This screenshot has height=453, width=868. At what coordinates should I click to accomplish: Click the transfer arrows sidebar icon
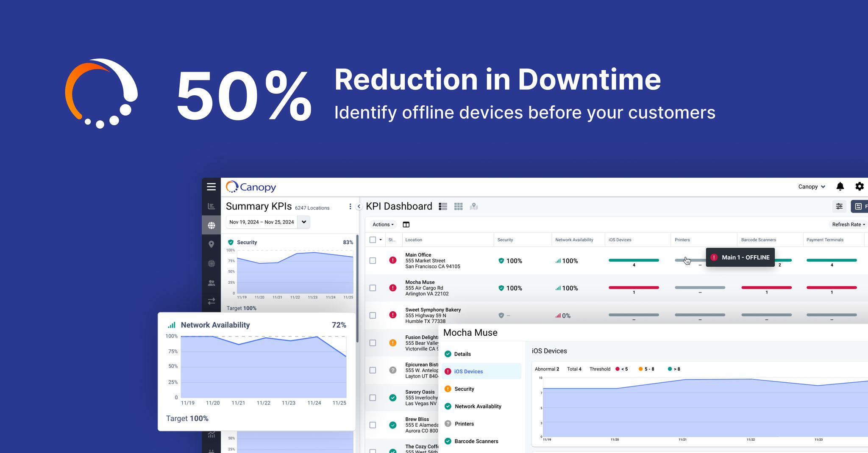click(211, 301)
